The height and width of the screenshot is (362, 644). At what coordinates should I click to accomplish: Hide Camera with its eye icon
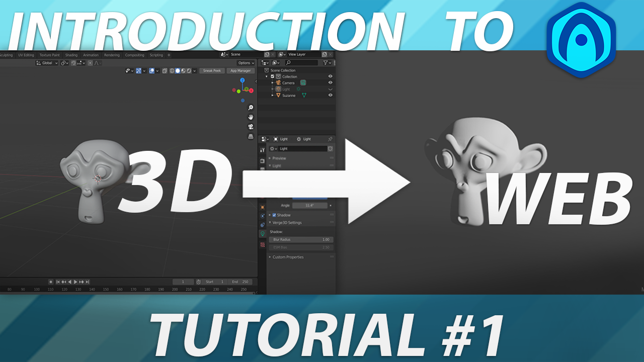[x=331, y=83]
